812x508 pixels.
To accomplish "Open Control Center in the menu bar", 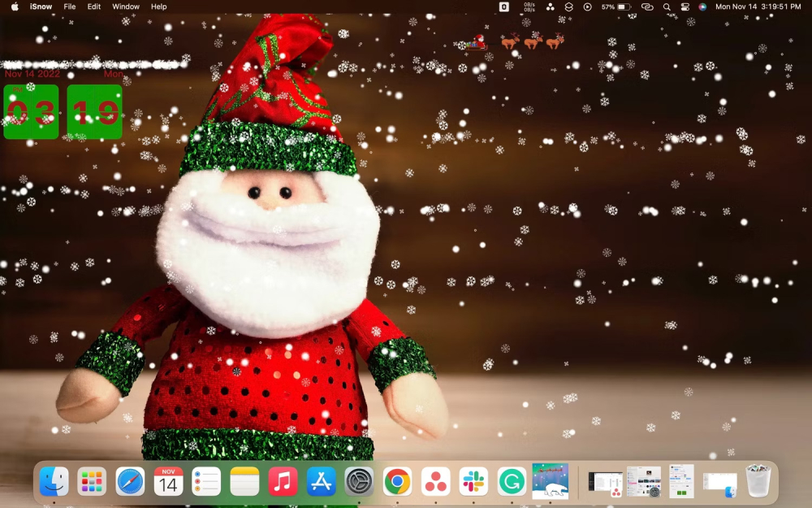I will 685,7.
